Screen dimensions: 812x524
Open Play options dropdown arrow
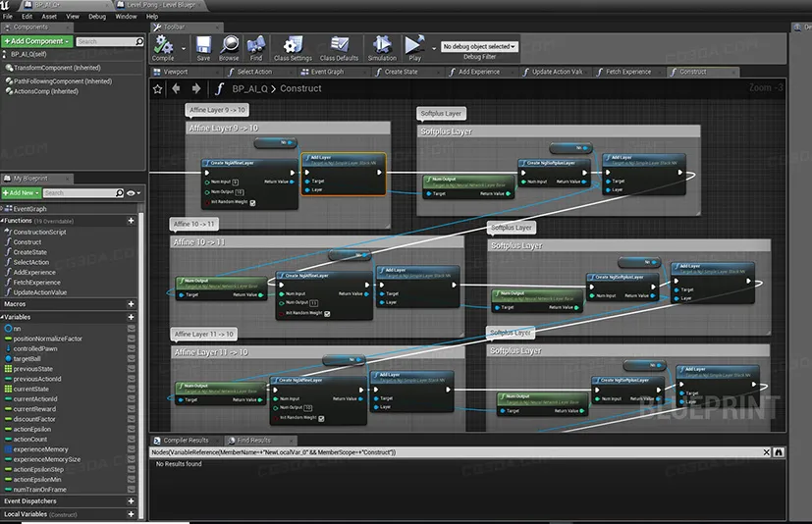coord(434,49)
